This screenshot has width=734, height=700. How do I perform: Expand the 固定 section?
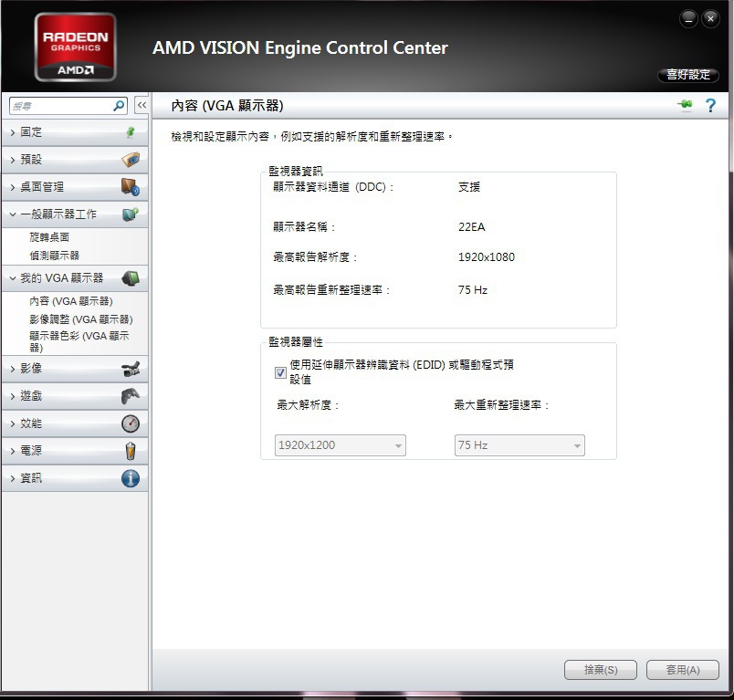tap(75, 132)
